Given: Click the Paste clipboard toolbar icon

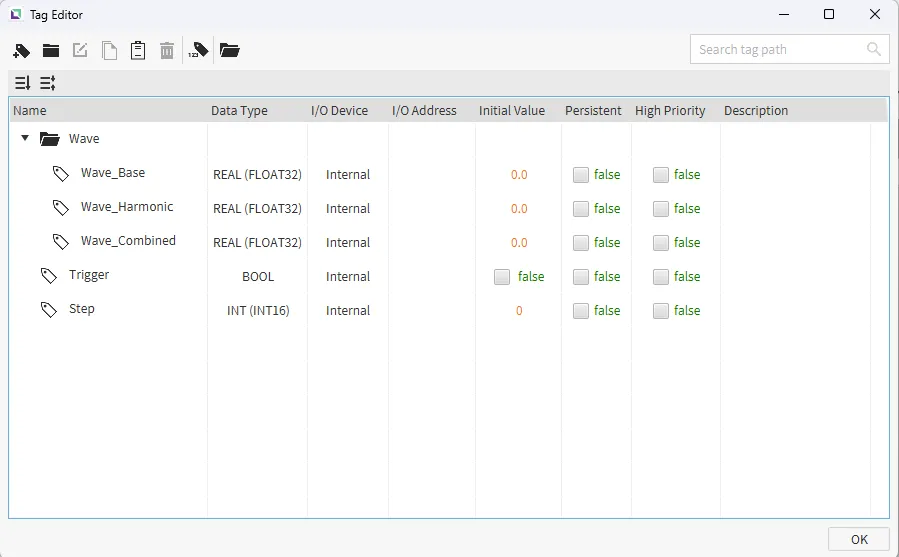Looking at the screenshot, I should click(138, 50).
